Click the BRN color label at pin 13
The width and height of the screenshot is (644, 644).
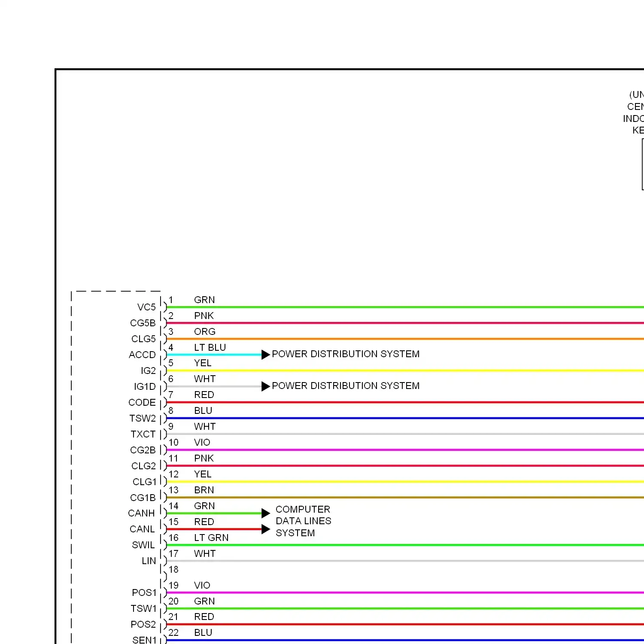(x=204, y=490)
